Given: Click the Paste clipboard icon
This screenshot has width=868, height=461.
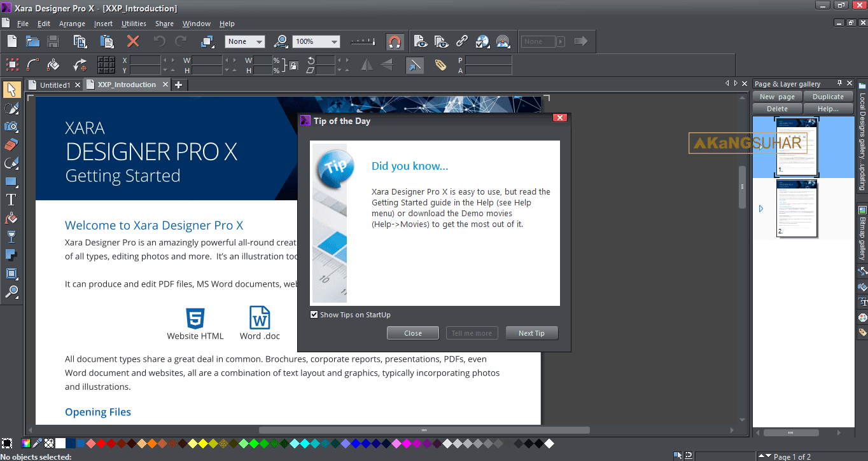Looking at the screenshot, I should (x=106, y=41).
